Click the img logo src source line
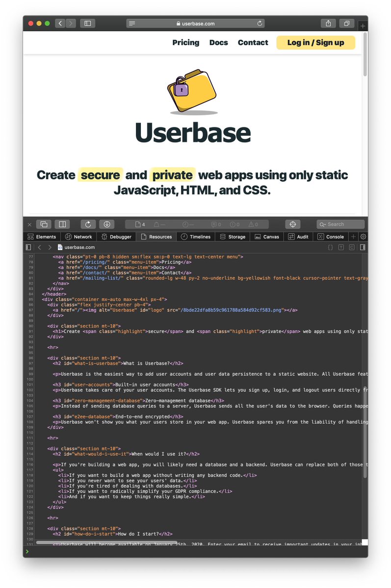Viewport: 391px width, 588px height. [176, 310]
